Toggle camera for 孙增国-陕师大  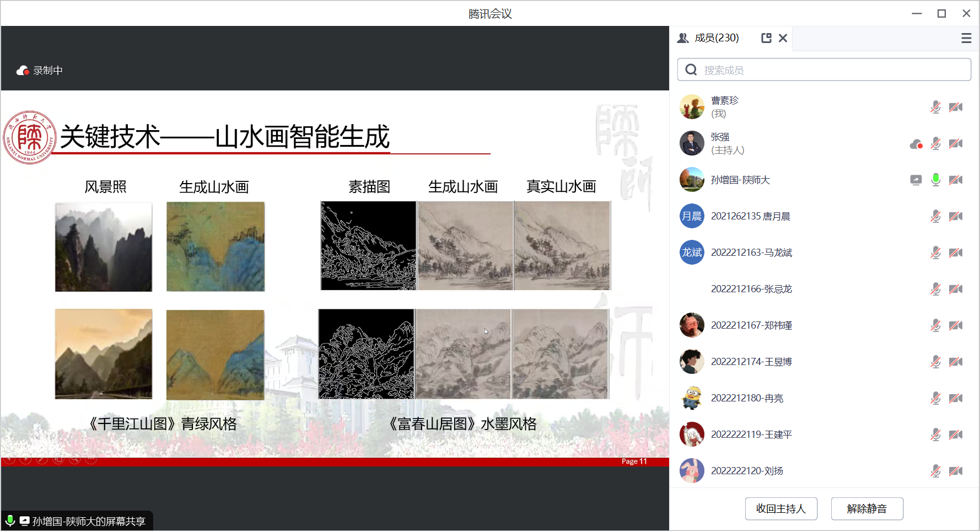(956, 180)
